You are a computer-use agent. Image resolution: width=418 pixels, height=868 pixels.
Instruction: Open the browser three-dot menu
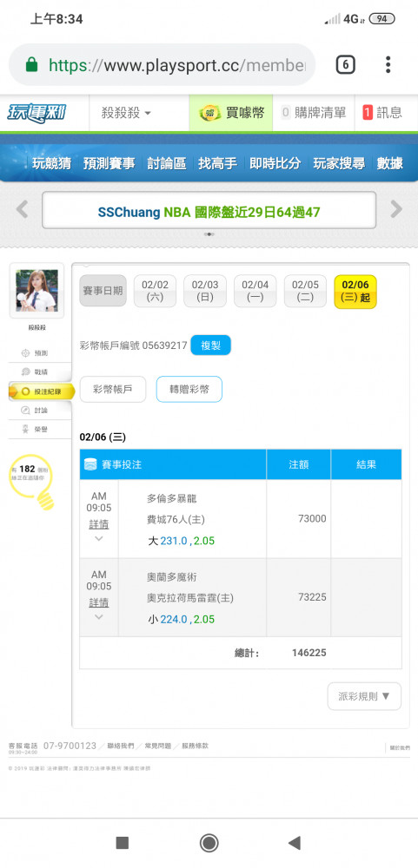click(388, 65)
